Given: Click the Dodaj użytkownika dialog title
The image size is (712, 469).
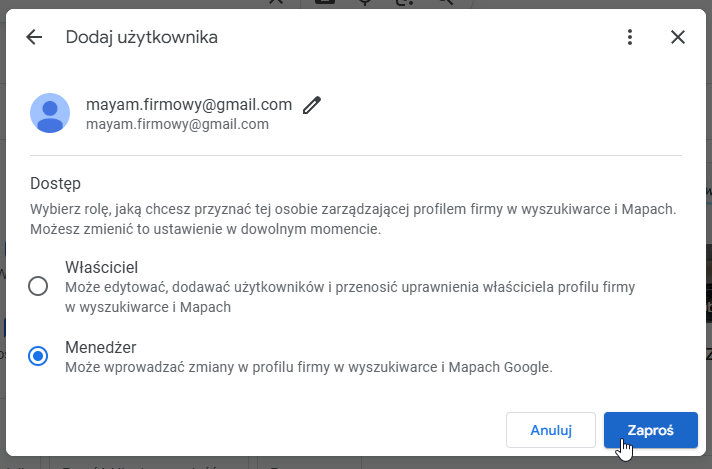Looking at the screenshot, I should [x=141, y=38].
